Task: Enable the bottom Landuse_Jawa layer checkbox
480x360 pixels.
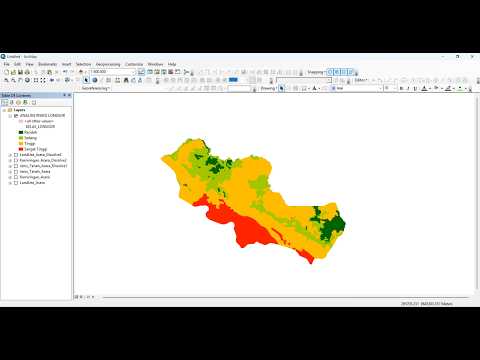Action: 16,183
